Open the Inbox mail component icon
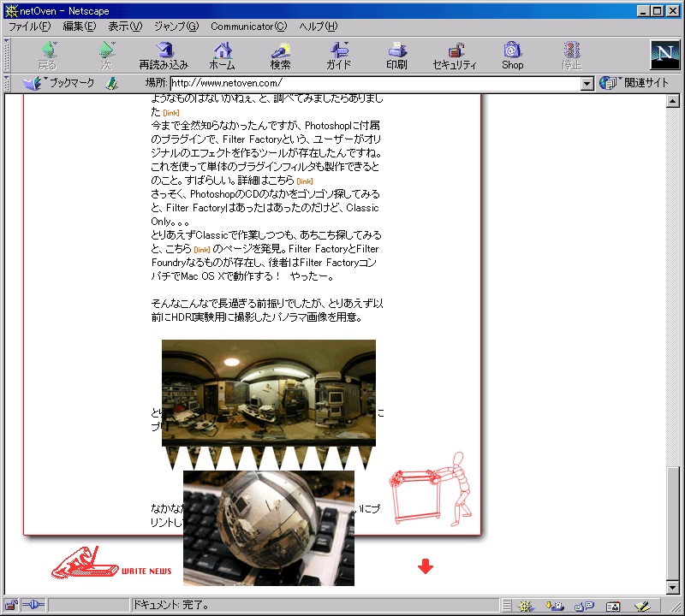The height and width of the screenshot is (616, 685). coord(554,606)
